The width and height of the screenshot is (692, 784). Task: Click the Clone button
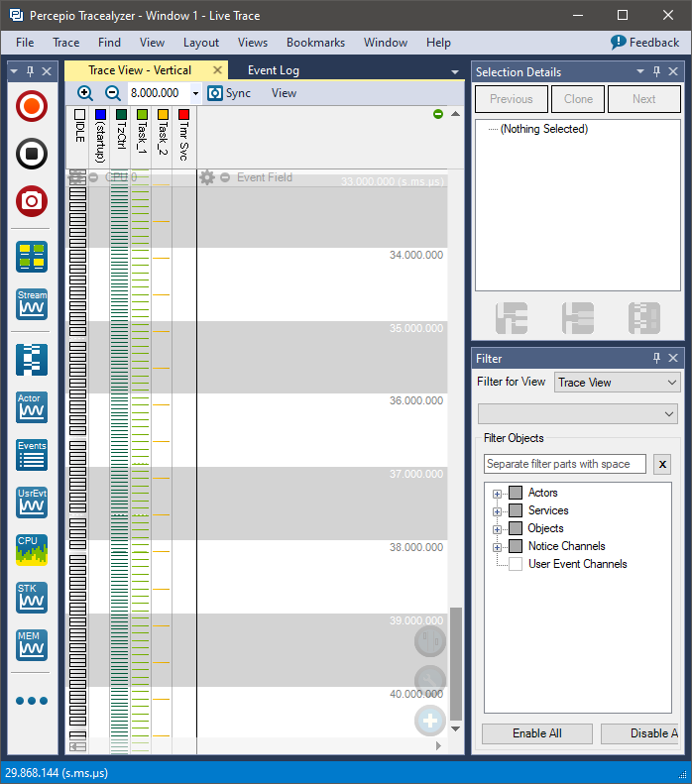click(578, 99)
